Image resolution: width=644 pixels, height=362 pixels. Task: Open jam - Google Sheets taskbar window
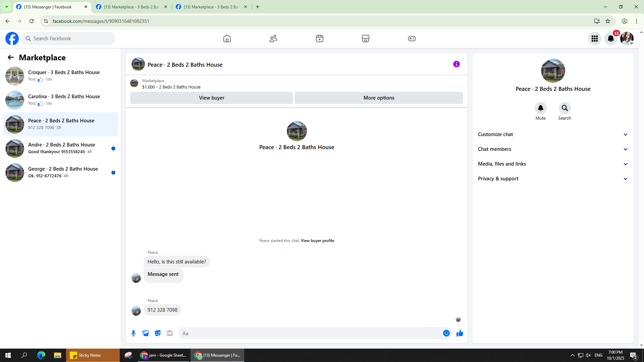point(163,355)
